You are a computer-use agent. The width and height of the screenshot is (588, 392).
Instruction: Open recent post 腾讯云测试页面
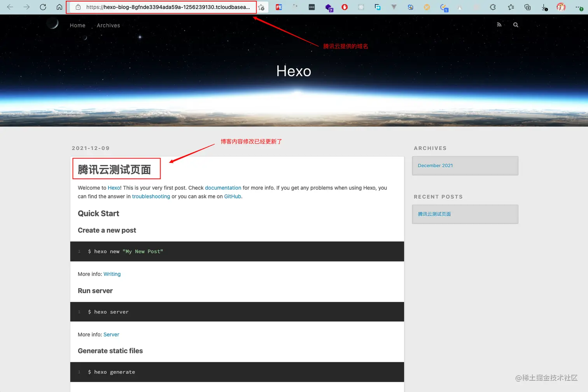pyautogui.click(x=434, y=214)
